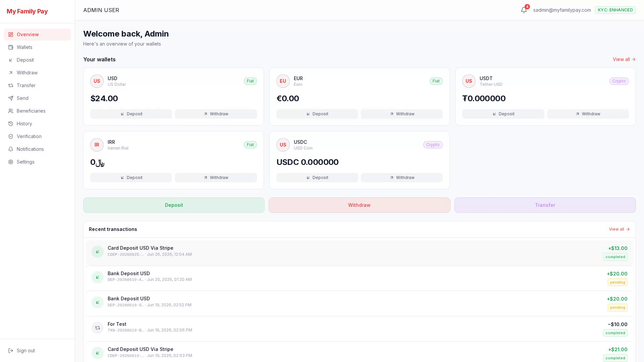Click the pending status of Jun 19 Bank Deposit
This screenshot has width=644, height=362.
tap(618, 308)
